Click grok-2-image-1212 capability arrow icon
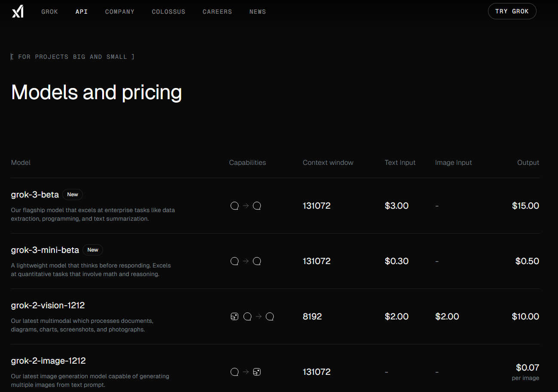The width and height of the screenshot is (558, 392). tap(246, 372)
